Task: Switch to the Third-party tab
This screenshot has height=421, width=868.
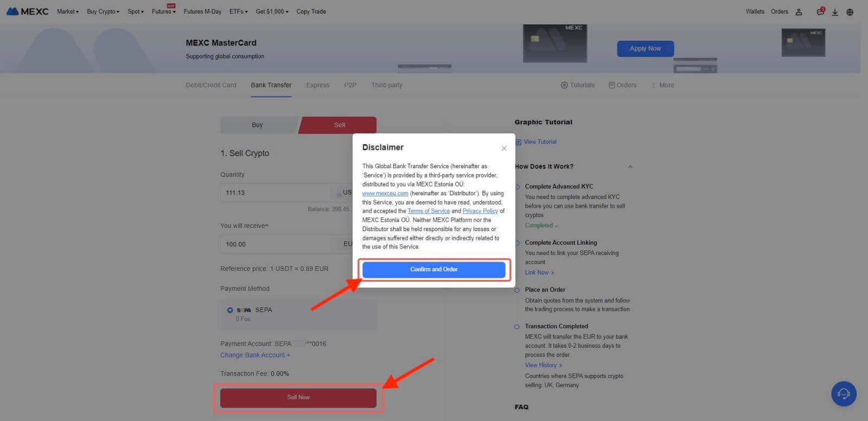Action: click(387, 85)
